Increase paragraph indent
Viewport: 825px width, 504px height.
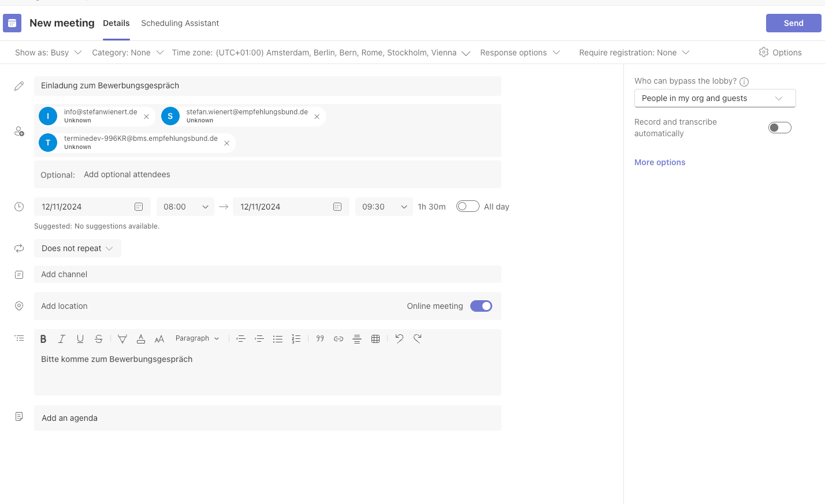coord(259,339)
